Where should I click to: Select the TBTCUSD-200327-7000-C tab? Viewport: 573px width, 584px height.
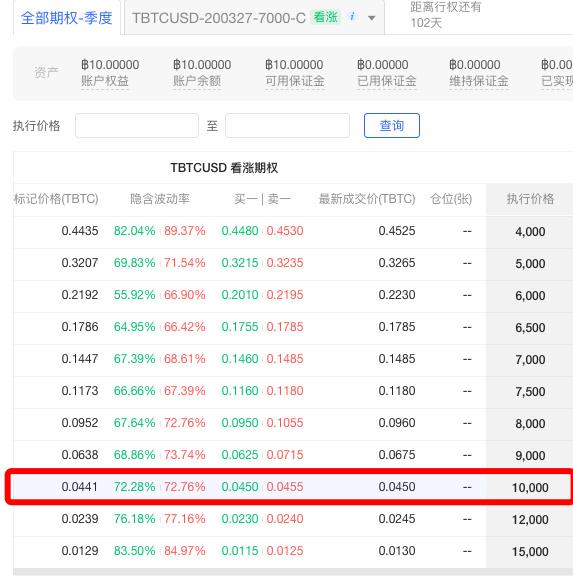click(254, 18)
